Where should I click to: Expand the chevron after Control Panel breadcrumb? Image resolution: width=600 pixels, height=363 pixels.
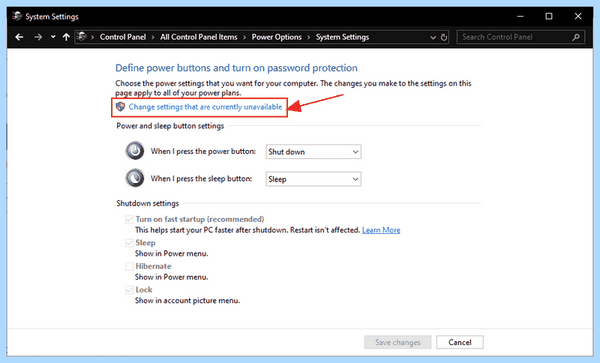pos(153,37)
